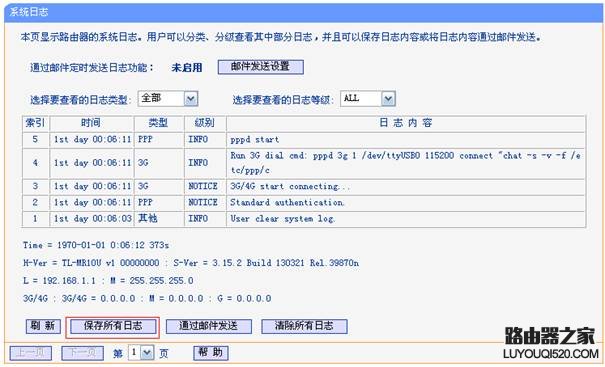Open the 邮件发送设置 mail settings button
This screenshot has height=367, width=605.
pos(260,67)
